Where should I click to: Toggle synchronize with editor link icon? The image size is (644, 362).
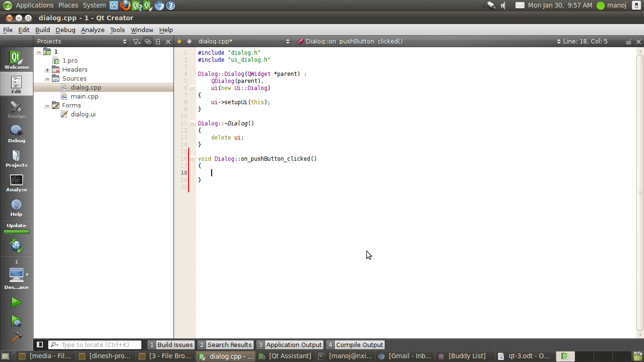click(148, 41)
